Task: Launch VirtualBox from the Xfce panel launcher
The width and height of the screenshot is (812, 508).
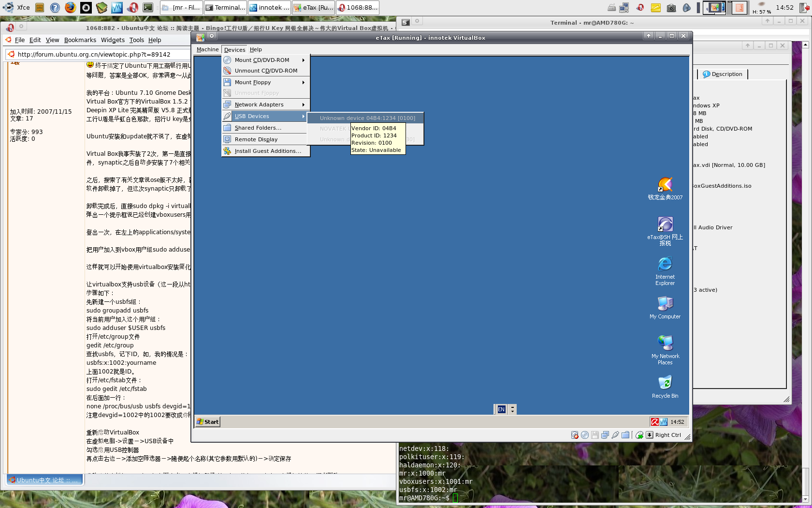Action: pyautogui.click(x=117, y=7)
